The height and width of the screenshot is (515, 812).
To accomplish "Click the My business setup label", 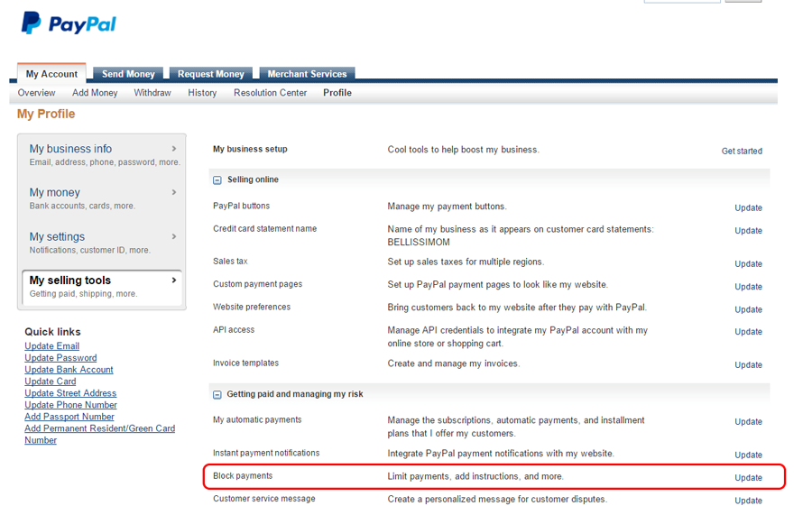I will click(250, 149).
